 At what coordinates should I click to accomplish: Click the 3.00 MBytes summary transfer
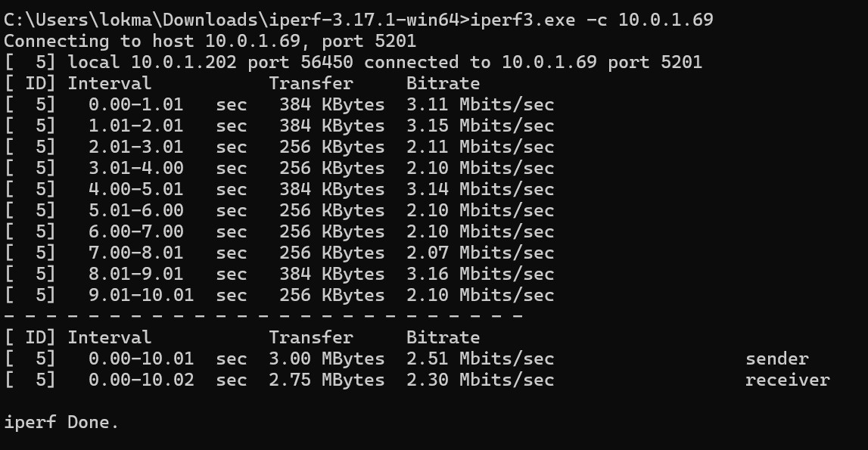point(327,358)
